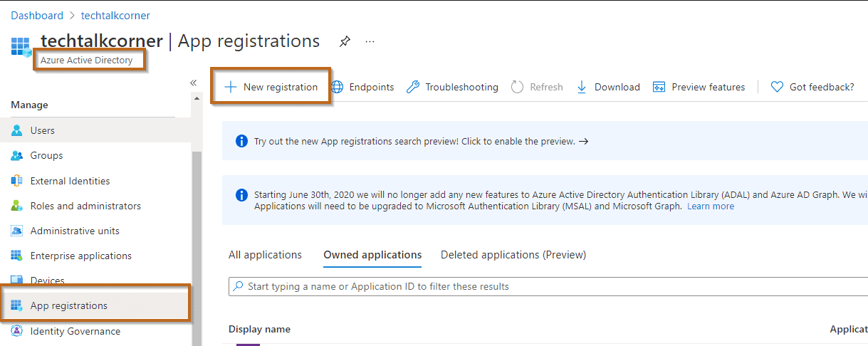Click the New registration button
This screenshot has height=346, width=868.
[x=271, y=87]
